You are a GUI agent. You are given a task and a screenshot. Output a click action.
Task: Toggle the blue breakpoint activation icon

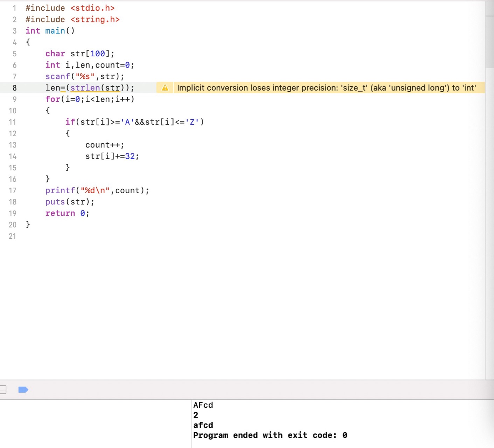(23, 390)
